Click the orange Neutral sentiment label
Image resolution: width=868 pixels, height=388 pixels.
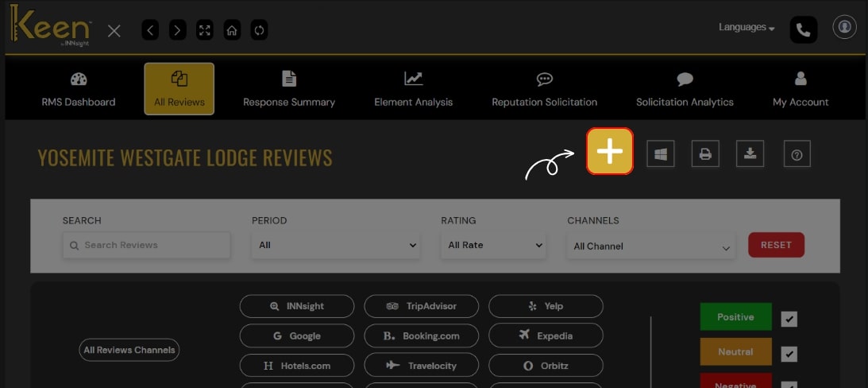click(735, 352)
